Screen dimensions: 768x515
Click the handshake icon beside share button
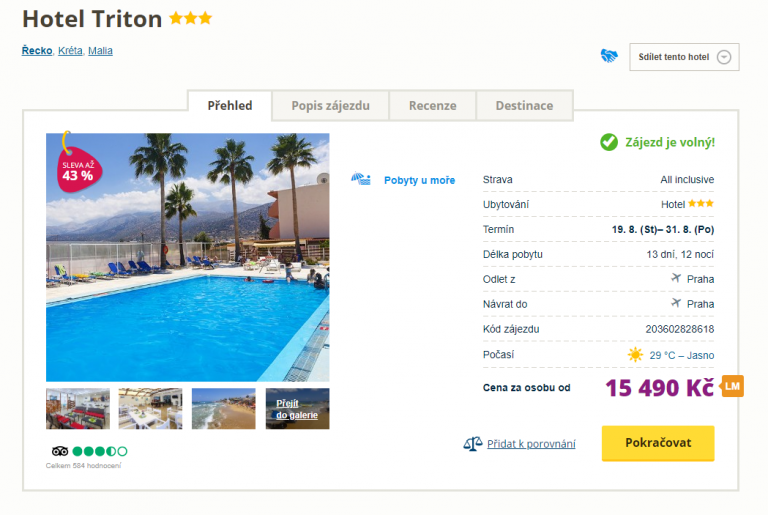coord(609,57)
